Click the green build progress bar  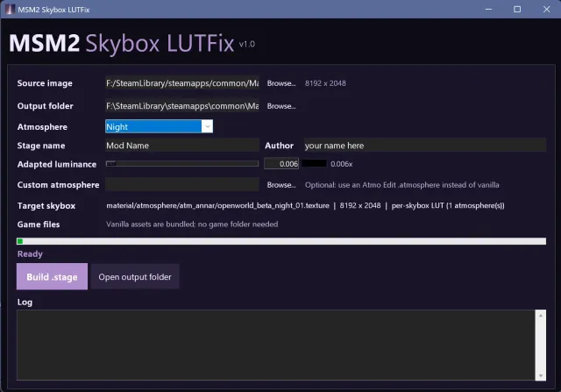point(281,241)
